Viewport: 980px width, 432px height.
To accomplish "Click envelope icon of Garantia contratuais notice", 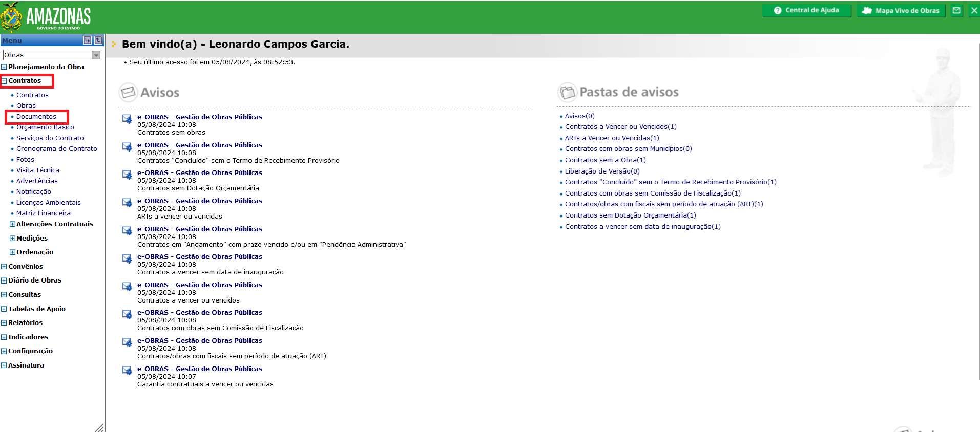I will pos(127,371).
